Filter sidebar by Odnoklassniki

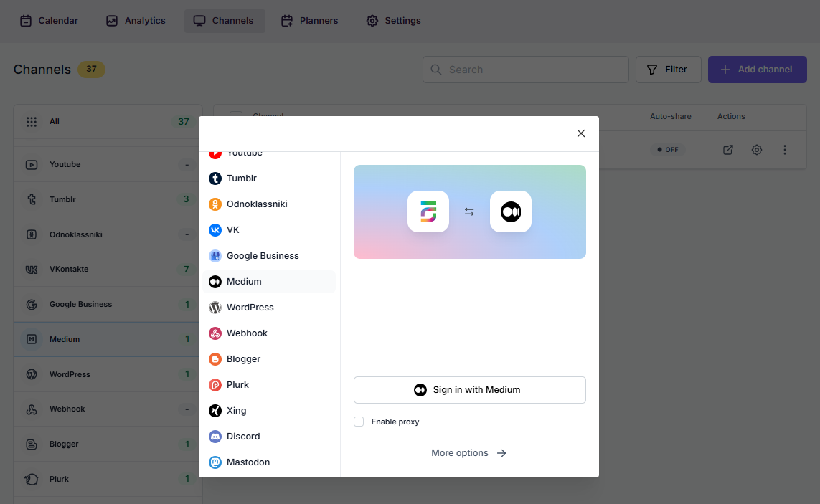(108, 234)
